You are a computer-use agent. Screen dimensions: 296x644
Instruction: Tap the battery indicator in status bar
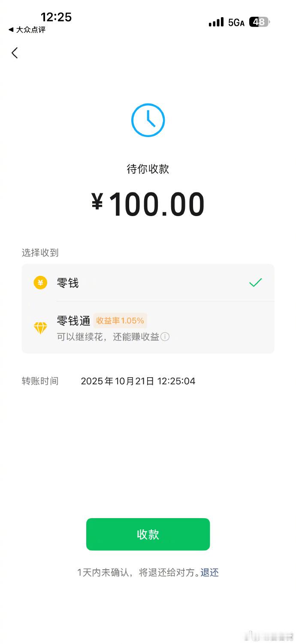pos(260,22)
